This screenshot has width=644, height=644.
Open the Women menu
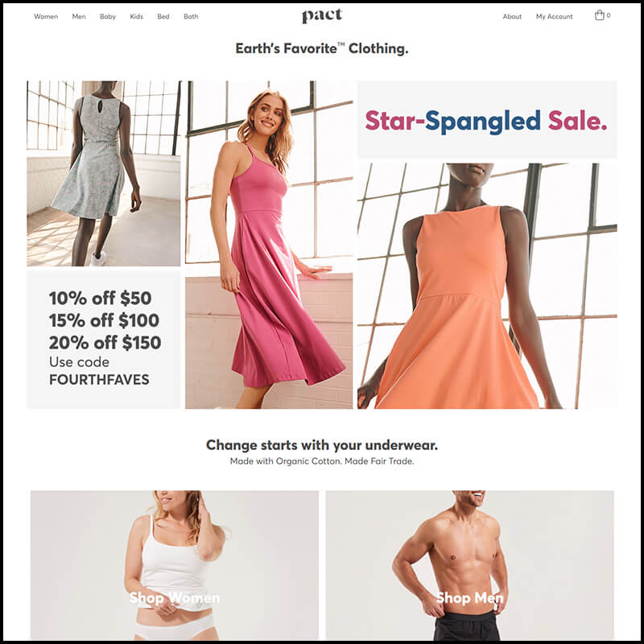(46, 16)
